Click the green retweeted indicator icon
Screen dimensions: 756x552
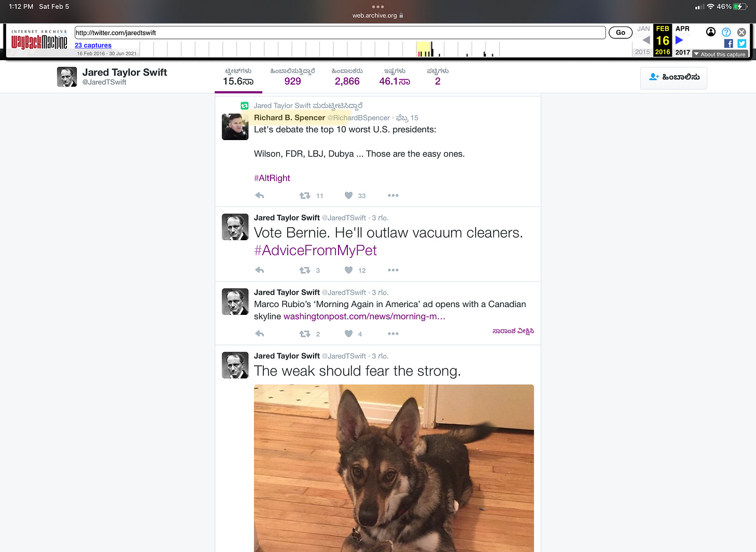point(245,106)
